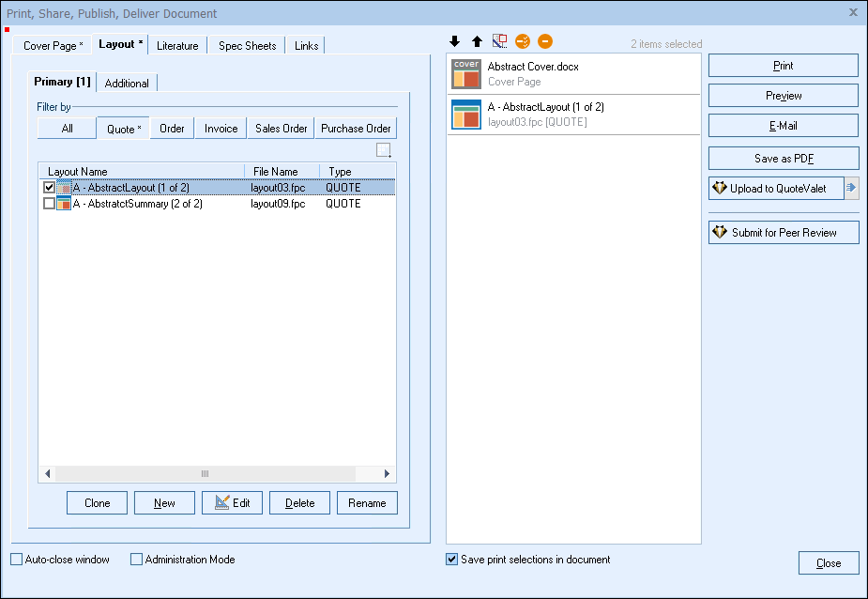
Task: Open the Literature tab
Action: click(x=177, y=45)
